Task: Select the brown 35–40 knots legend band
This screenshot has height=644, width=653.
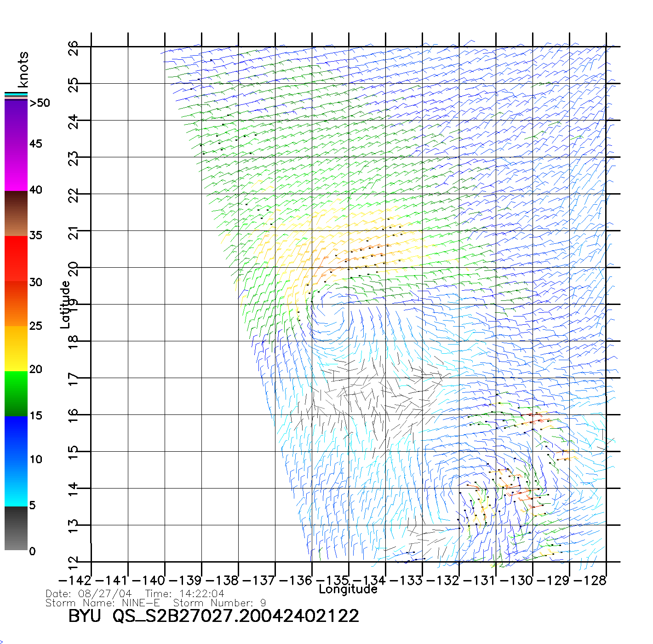Action: coord(16,213)
